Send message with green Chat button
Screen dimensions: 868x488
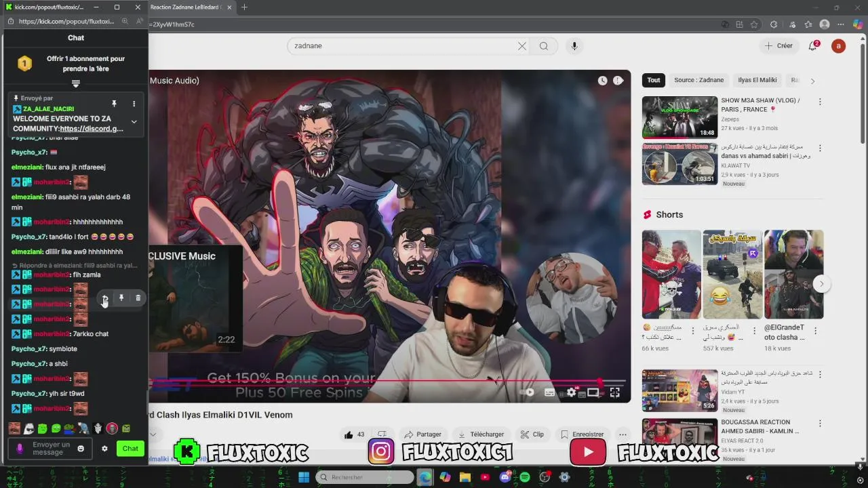(130, 449)
